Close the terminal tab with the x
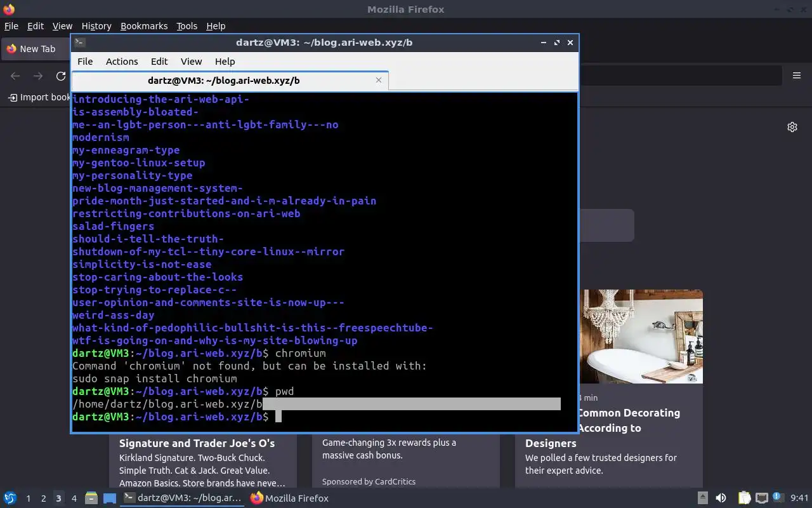The height and width of the screenshot is (508, 812). tap(379, 80)
